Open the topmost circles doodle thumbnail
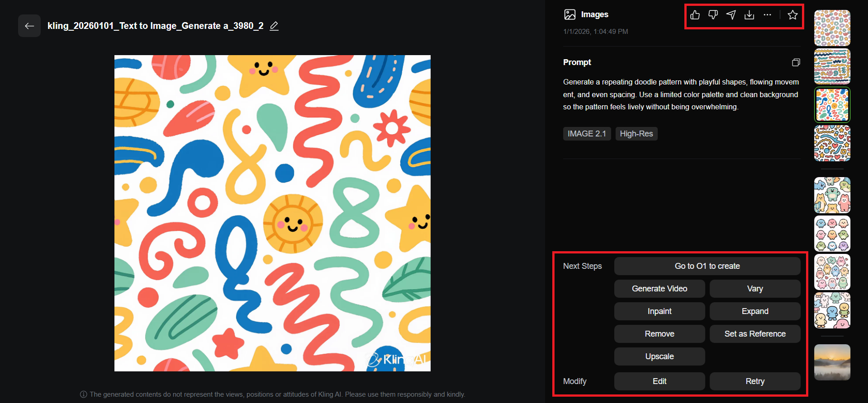The height and width of the screenshot is (403, 868). (832, 28)
